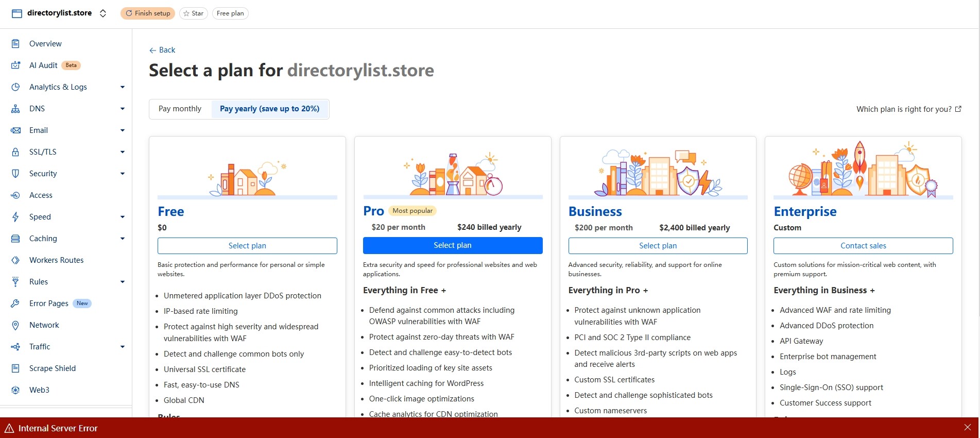Image resolution: width=980 pixels, height=438 pixels.
Task: Go Back to the previous page
Action: [x=162, y=50]
